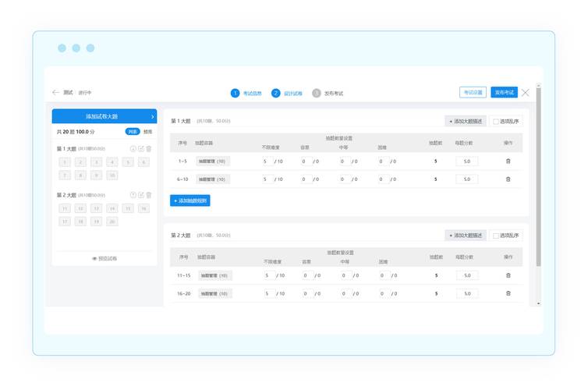The width and height of the screenshot is (588, 390).
Task: Remove the 11~15 rule with trash icon
Action: (508, 275)
